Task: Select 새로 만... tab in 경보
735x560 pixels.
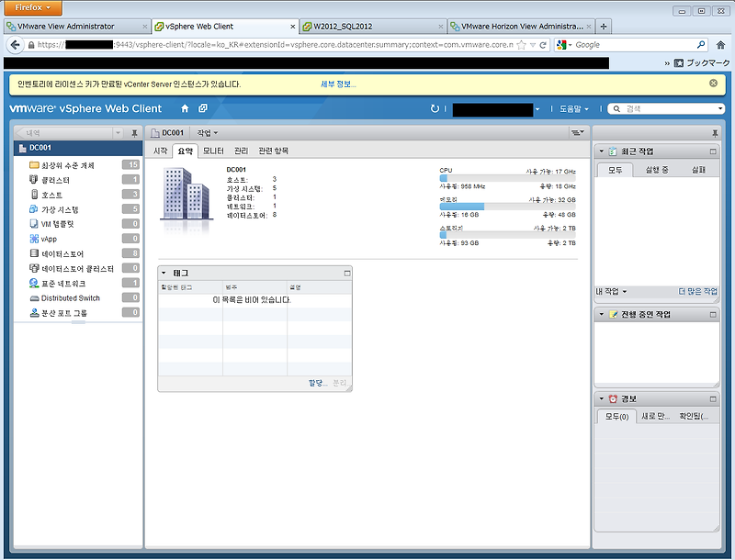Action: click(655, 416)
